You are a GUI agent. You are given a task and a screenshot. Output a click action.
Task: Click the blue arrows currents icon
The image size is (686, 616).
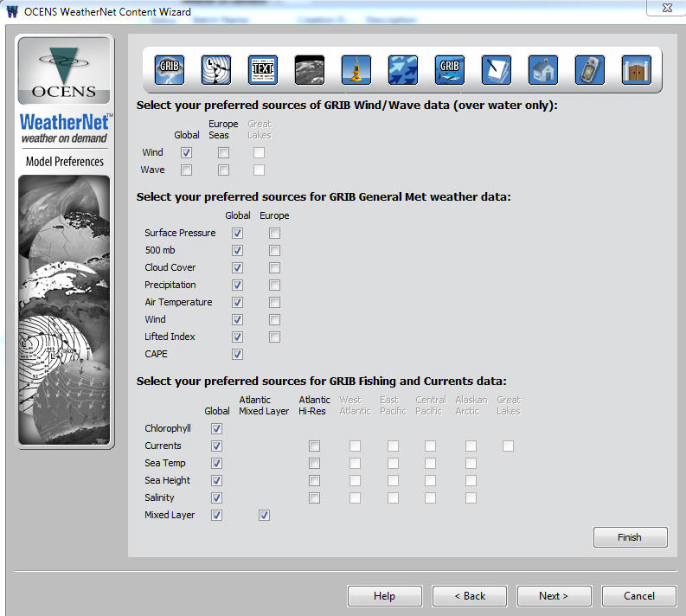[x=403, y=69]
